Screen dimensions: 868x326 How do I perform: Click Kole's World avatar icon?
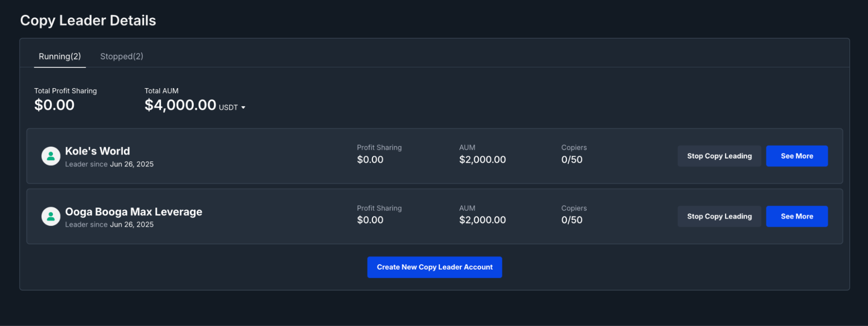coord(51,156)
